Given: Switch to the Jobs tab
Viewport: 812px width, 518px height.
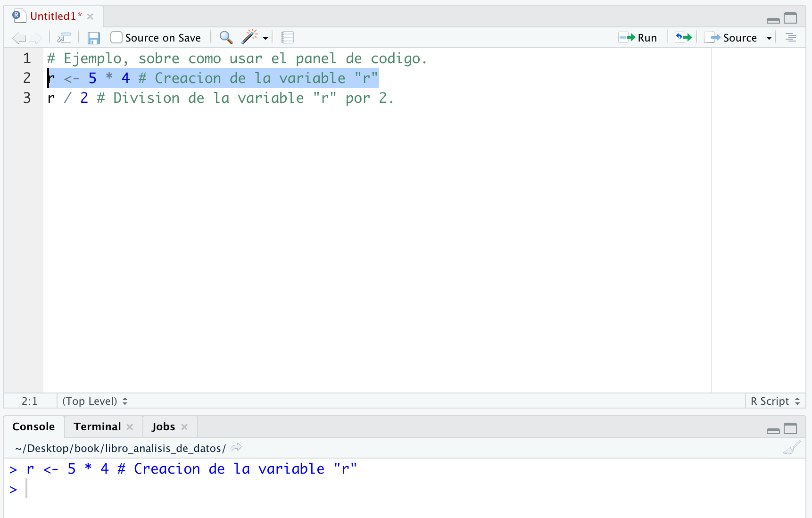Looking at the screenshot, I should click(163, 426).
